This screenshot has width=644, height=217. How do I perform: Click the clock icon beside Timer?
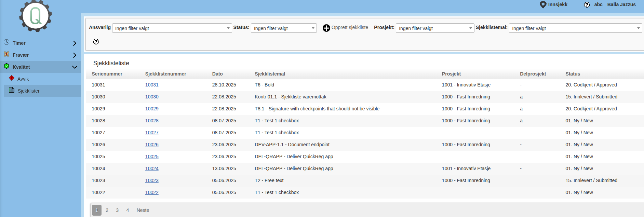pos(6,42)
